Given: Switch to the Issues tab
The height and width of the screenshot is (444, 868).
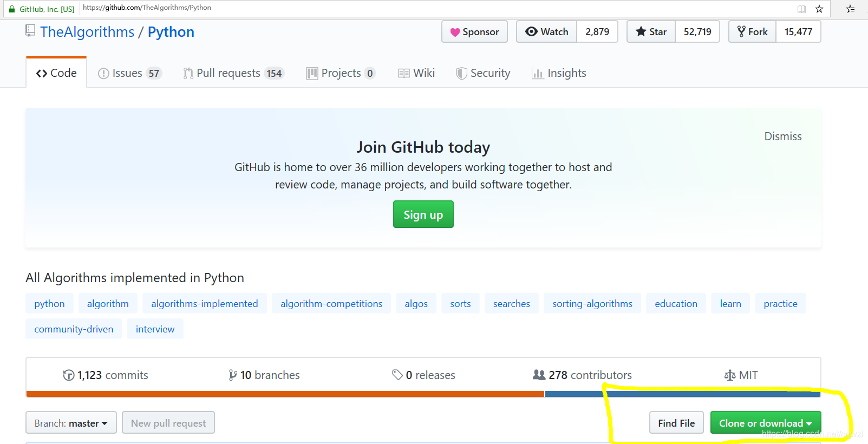Looking at the screenshot, I should pyautogui.click(x=129, y=73).
